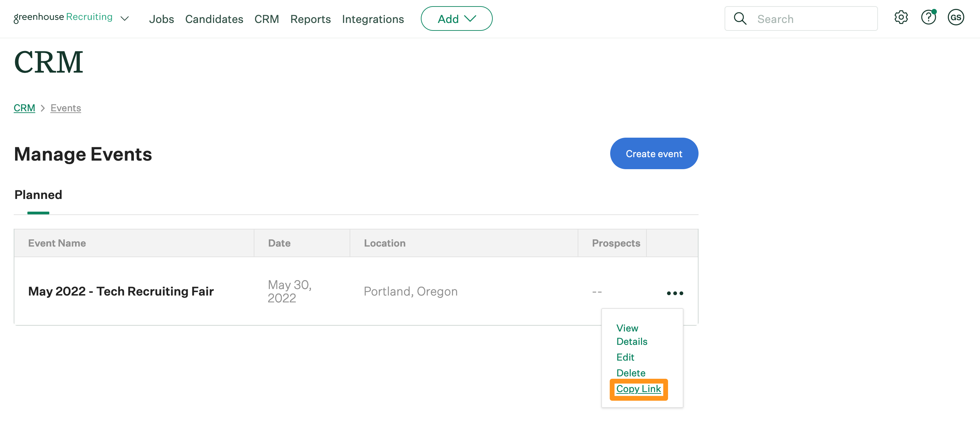Open the settings gear icon
Image resolution: width=980 pixels, height=426 pixels.
click(901, 17)
